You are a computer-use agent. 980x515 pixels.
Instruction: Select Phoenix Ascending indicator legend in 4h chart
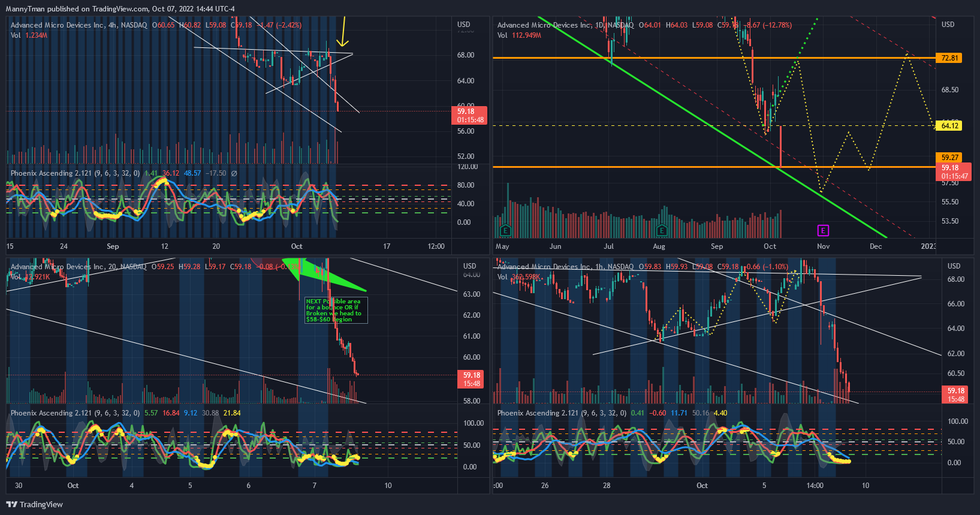[75, 173]
